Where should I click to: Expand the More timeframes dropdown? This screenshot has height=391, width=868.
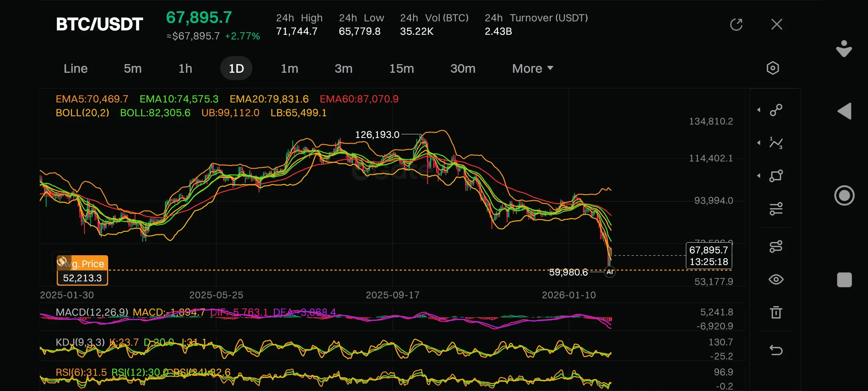[x=532, y=68]
